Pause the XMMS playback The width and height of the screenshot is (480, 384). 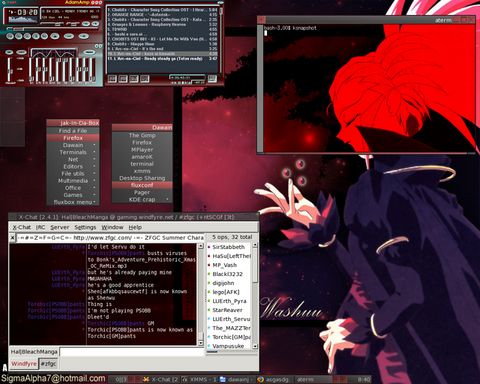27,36
